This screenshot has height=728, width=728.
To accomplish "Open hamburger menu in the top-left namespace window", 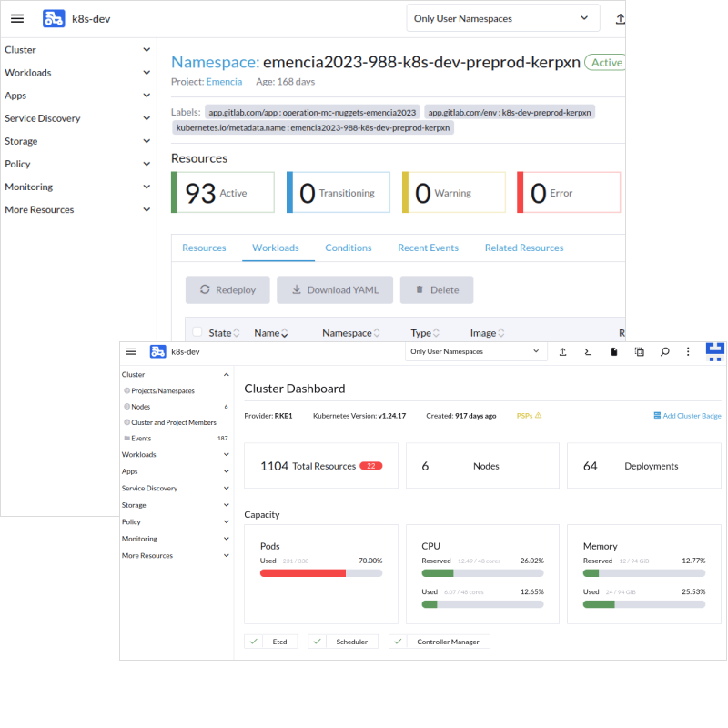I will (17, 18).
